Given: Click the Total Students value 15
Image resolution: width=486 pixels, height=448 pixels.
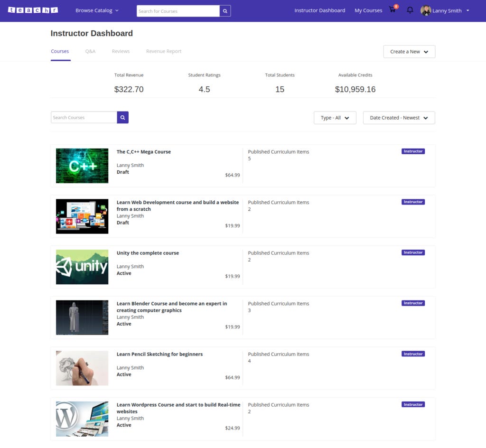Looking at the screenshot, I should (x=280, y=89).
